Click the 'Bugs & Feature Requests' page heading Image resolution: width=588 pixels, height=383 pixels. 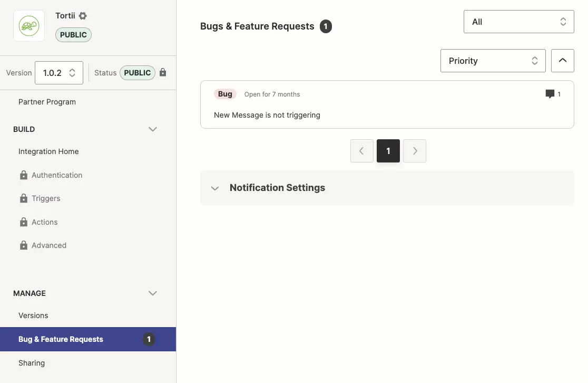tap(257, 26)
